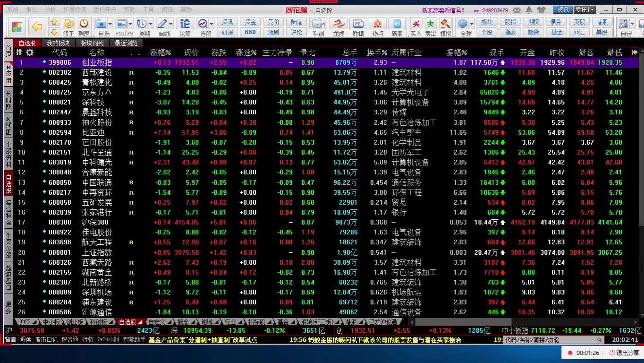Expand the 画线 dropdown arrow
644x363 pixels.
coord(171,24)
